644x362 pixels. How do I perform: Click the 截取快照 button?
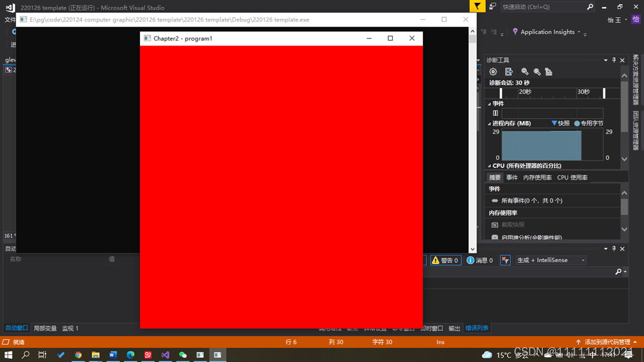508,225
